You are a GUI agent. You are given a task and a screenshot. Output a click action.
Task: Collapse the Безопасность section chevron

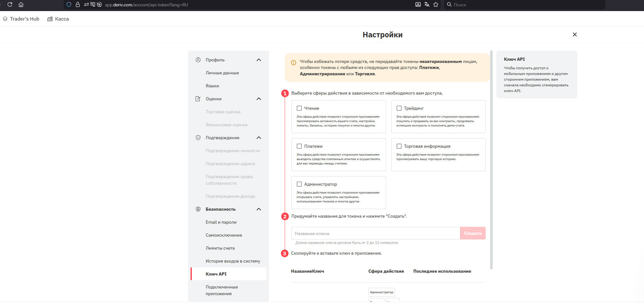[259, 209]
